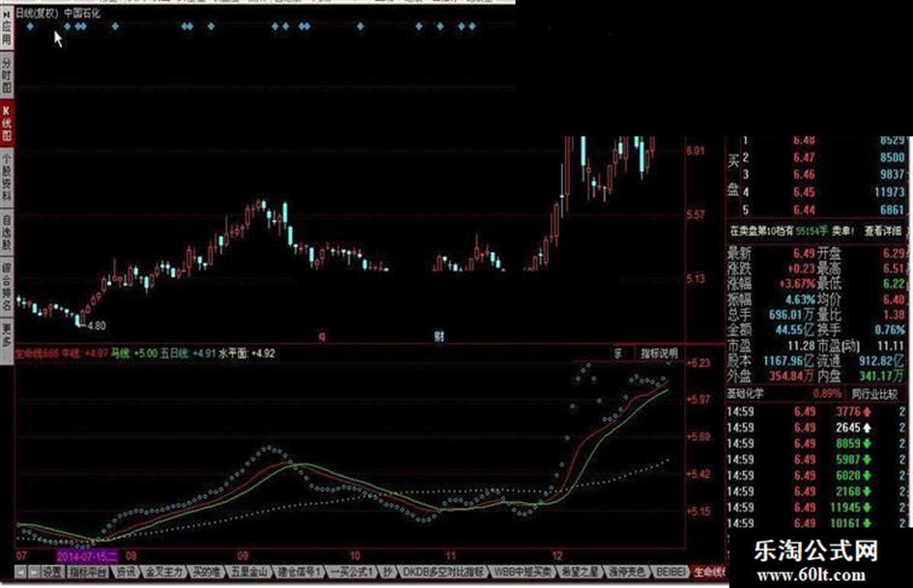Open 综合排名 ranking tab
913x588 pixels.
click(x=7, y=287)
